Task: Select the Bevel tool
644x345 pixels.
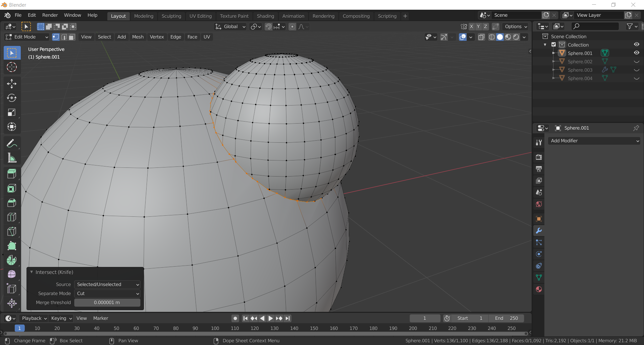Action: (12, 203)
